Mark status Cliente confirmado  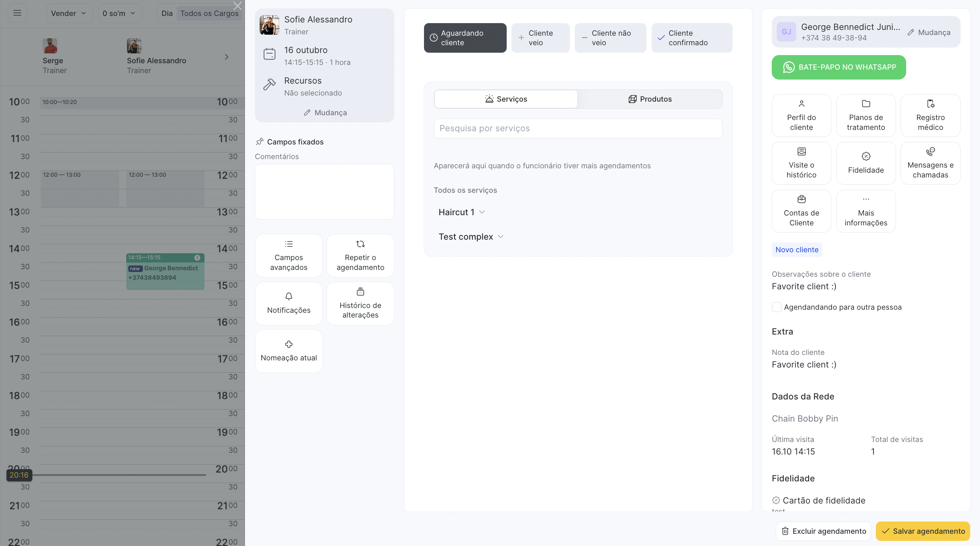[x=691, y=38]
